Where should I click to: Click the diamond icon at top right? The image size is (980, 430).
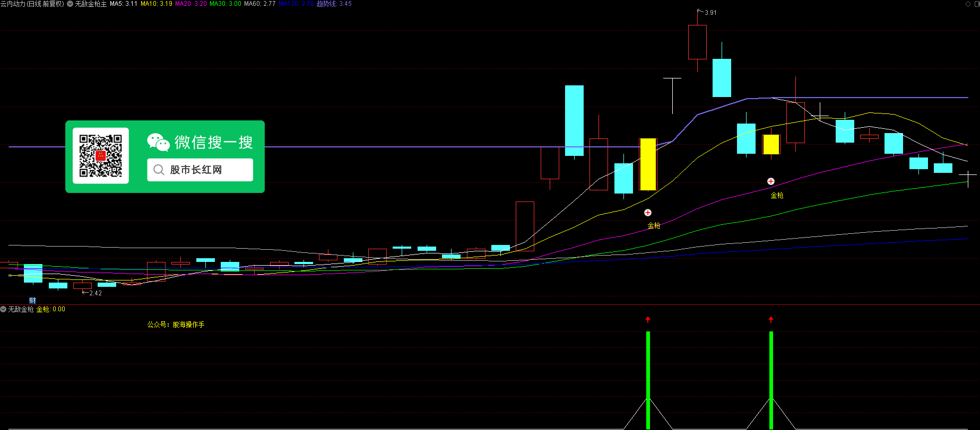(x=968, y=4)
